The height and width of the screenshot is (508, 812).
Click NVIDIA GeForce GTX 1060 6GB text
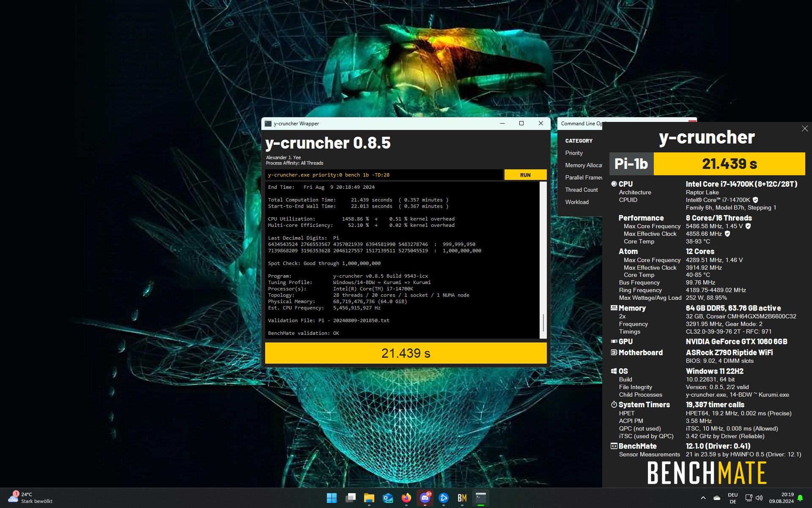[736, 341]
